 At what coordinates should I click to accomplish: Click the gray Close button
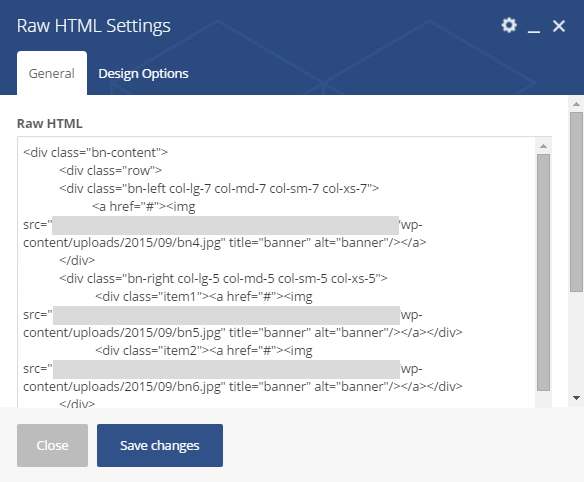click(x=53, y=445)
